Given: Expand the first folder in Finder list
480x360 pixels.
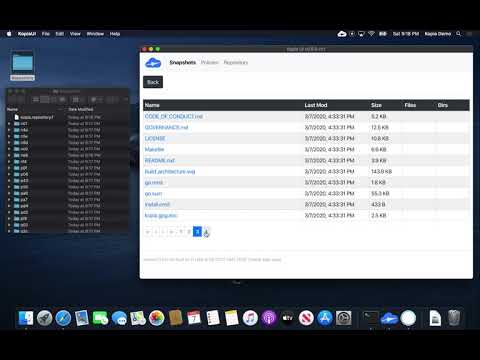Looking at the screenshot, I should click(x=9, y=124).
